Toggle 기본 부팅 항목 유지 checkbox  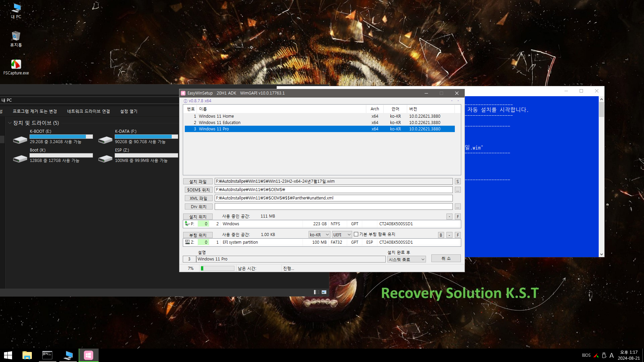coord(356,234)
